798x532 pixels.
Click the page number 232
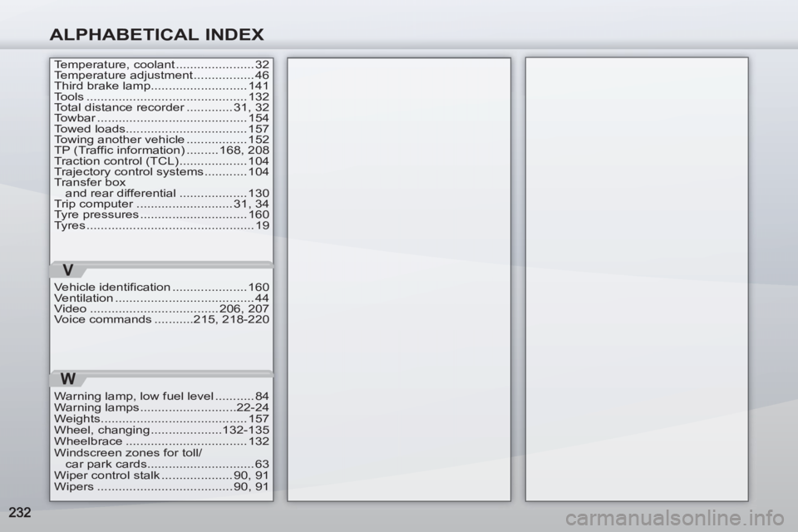(x=20, y=513)
